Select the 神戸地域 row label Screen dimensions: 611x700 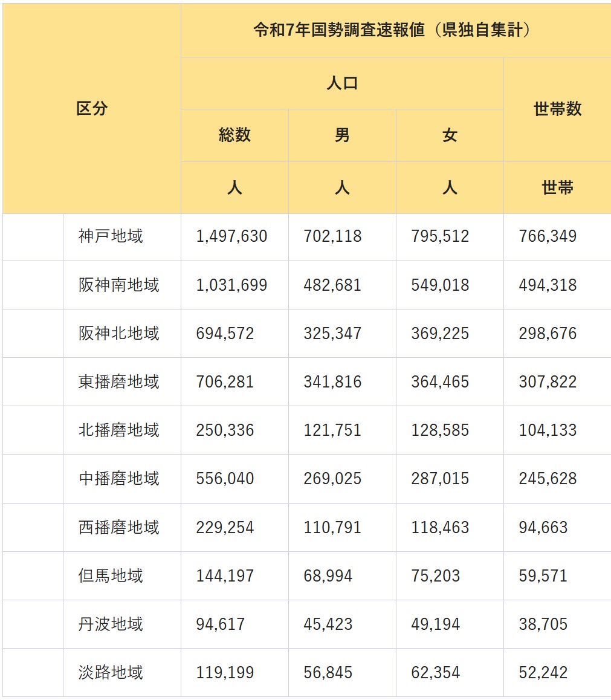point(111,236)
